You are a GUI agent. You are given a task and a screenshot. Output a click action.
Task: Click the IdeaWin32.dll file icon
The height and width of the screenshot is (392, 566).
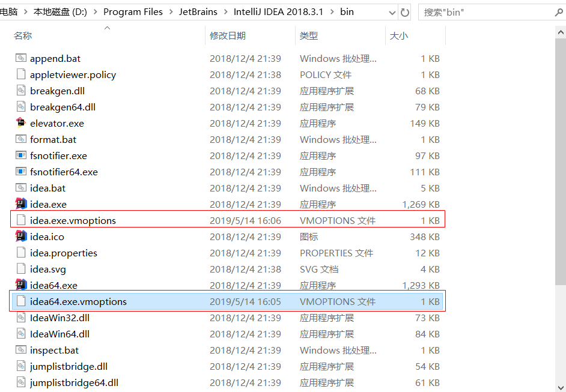point(21,318)
